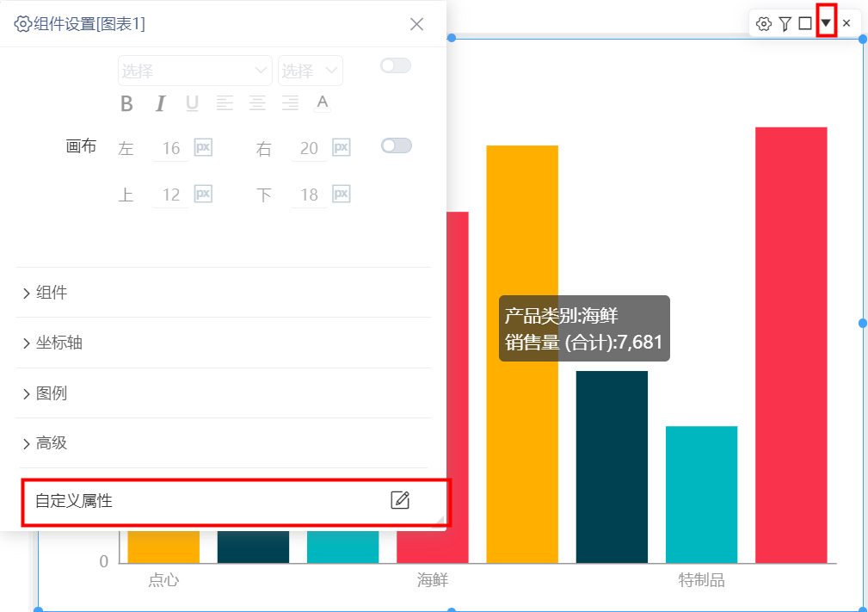Viewport: 868px width, 612px height.
Task: Open the chart dropdown arrow menu
Action: (826, 23)
